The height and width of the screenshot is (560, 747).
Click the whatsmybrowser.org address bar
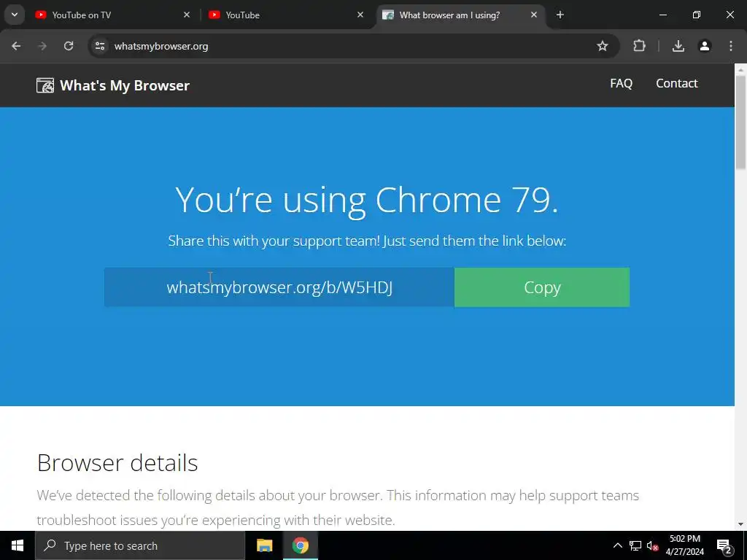click(352, 46)
